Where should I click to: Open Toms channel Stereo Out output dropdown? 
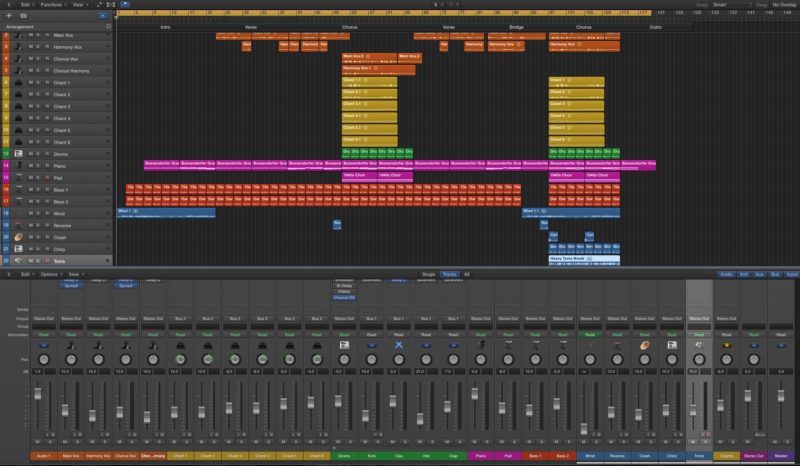[699, 318]
